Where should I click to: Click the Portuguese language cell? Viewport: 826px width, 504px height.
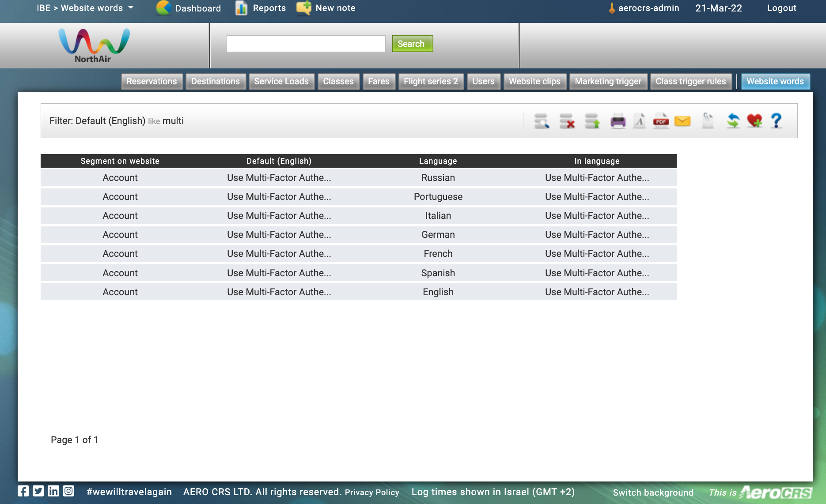(x=438, y=197)
